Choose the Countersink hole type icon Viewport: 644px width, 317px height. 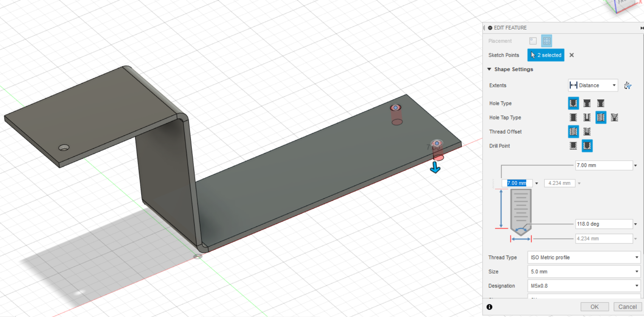(x=601, y=103)
